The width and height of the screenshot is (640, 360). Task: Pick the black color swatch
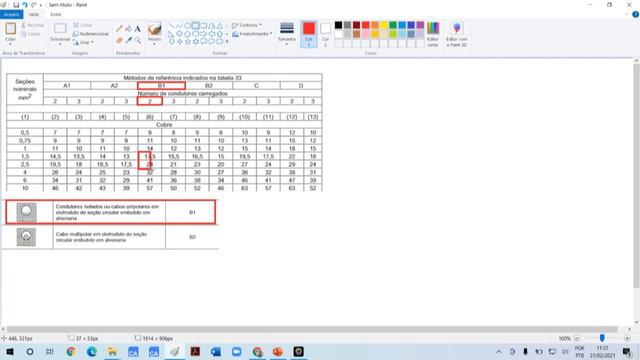coord(338,25)
